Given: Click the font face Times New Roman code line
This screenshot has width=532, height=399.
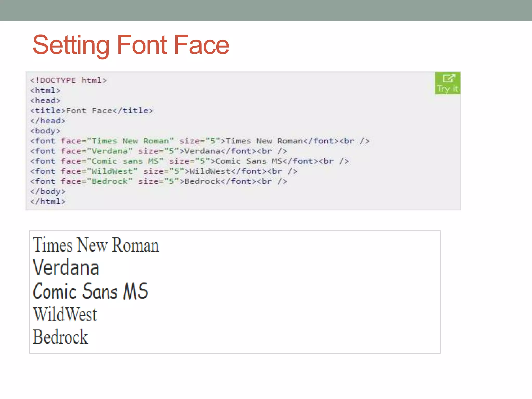Looking at the screenshot, I should click(x=200, y=141).
